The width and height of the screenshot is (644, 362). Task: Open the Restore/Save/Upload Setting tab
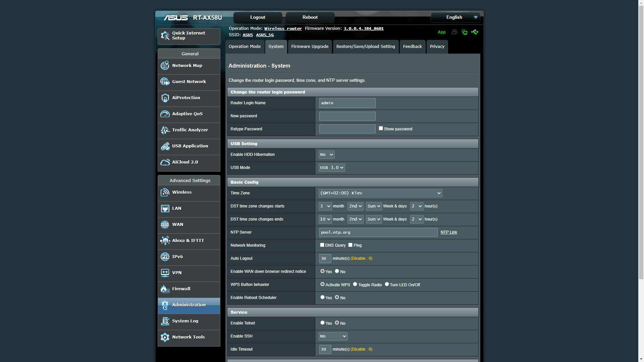coord(365,47)
